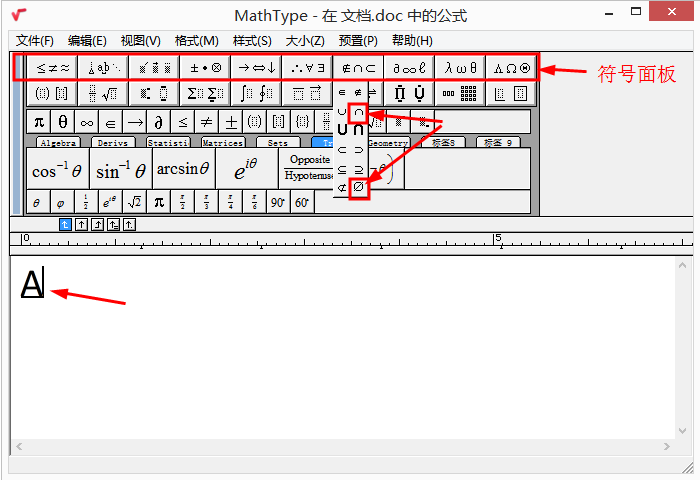Open the 编辑(E) menu

tap(87, 41)
